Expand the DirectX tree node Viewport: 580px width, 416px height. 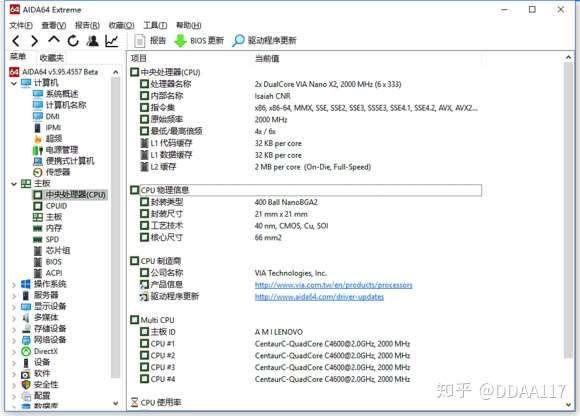click(14, 351)
